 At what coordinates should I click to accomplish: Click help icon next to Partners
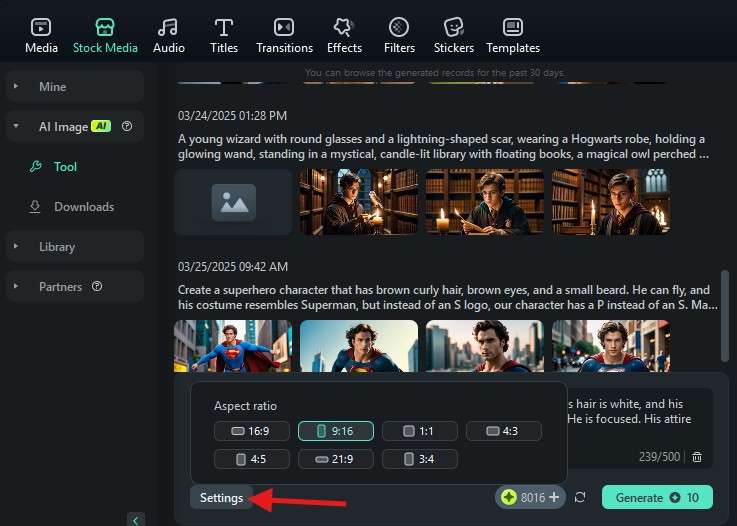[97, 286]
